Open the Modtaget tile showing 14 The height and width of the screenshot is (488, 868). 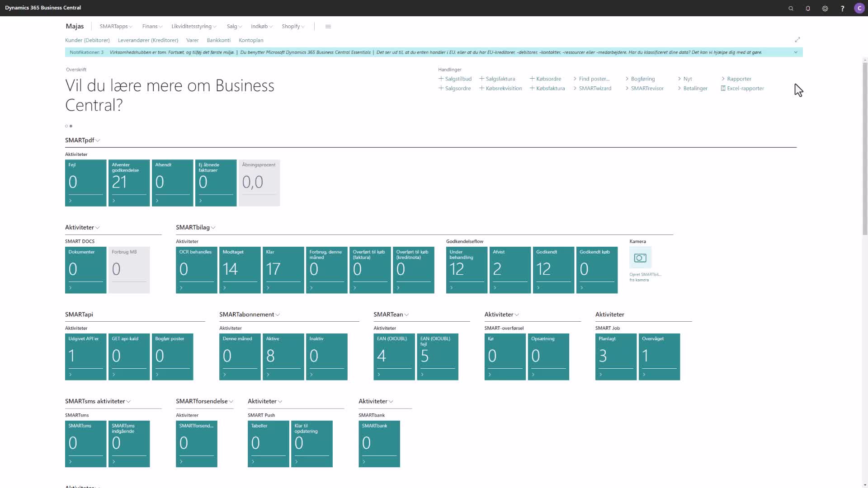(x=240, y=270)
